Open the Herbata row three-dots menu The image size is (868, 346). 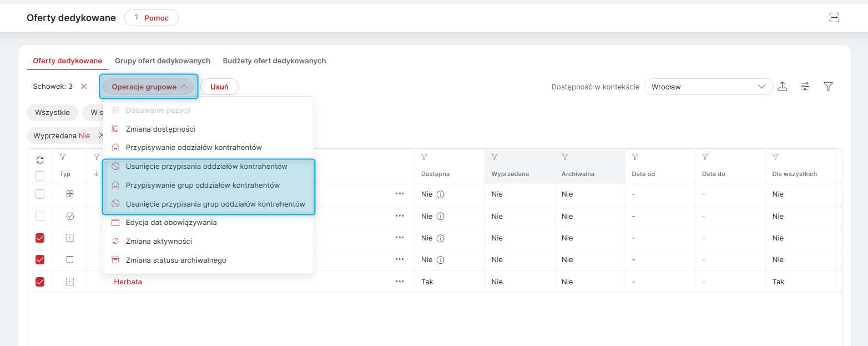tap(400, 282)
